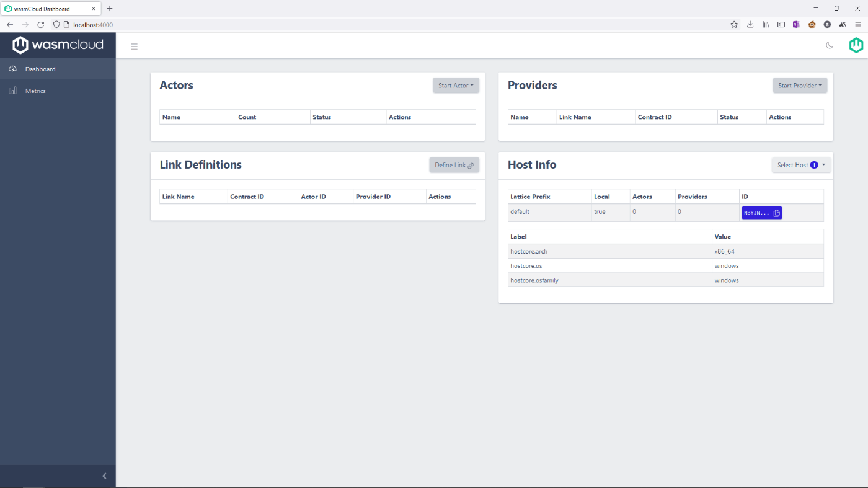The width and height of the screenshot is (868, 488).
Task: Go forward in the browser history
Action: pos(25,25)
